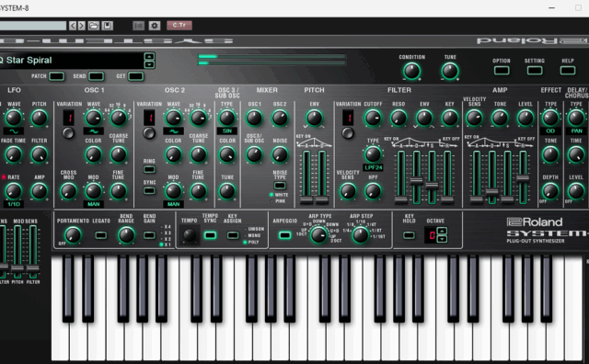589x364 pixels.
Task: Click the Star Spiral patch name display
Action: (x=72, y=61)
